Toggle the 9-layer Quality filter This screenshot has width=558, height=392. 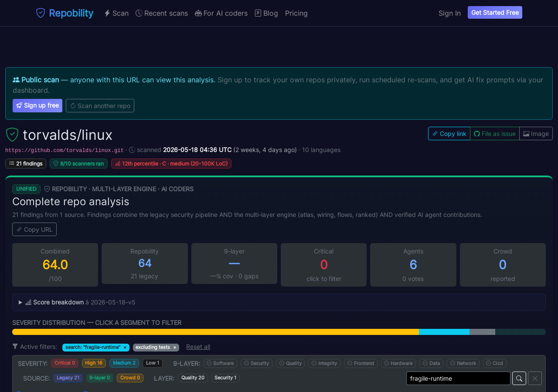click(x=290, y=363)
